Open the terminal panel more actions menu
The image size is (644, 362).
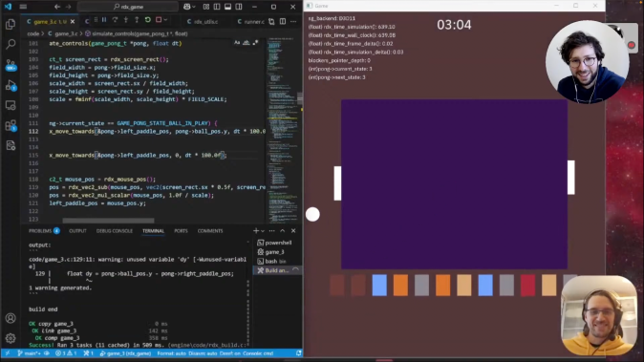coord(271,231)
